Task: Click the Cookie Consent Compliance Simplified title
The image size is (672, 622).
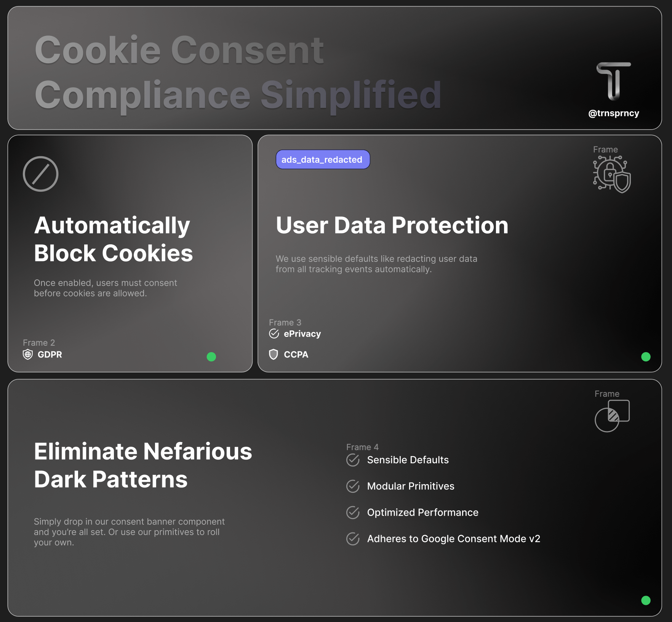Action: (238, 72)
